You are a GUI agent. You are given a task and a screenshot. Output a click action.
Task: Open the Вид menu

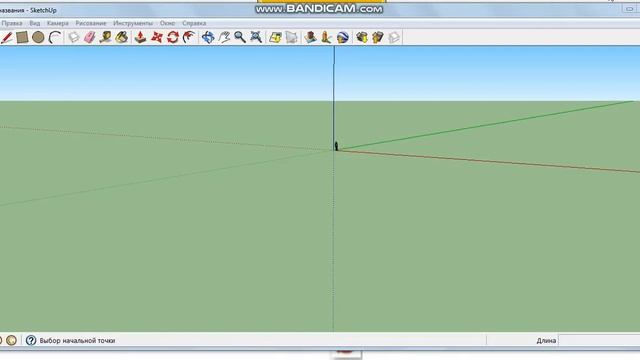35,23
